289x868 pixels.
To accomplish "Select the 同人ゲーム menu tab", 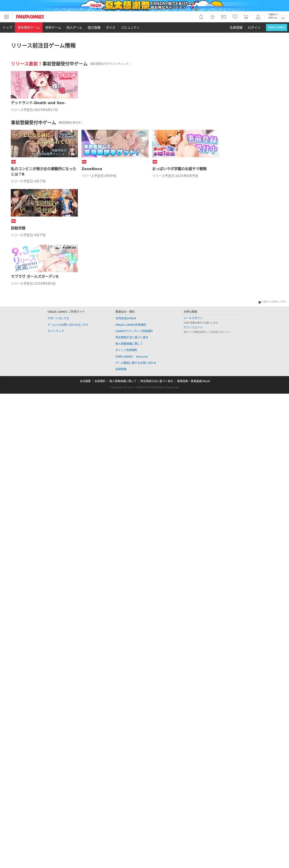I will tap(74, 28).
